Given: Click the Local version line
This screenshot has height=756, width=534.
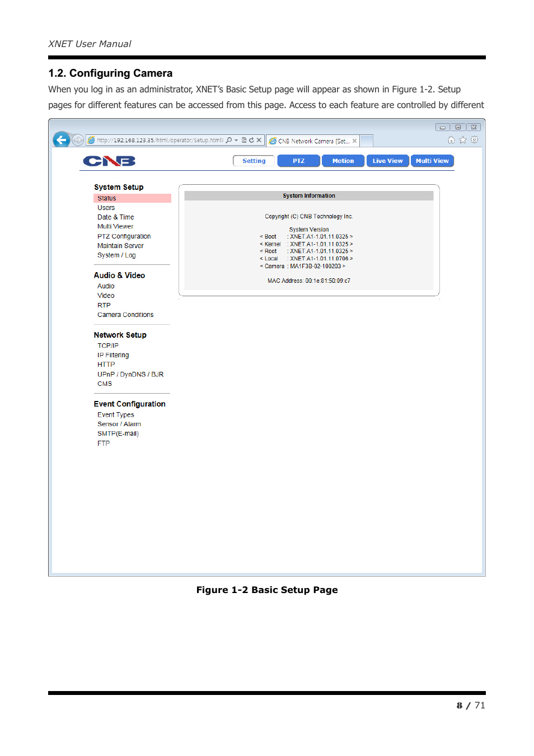Looking at the screenshot, I should point(306,259).
